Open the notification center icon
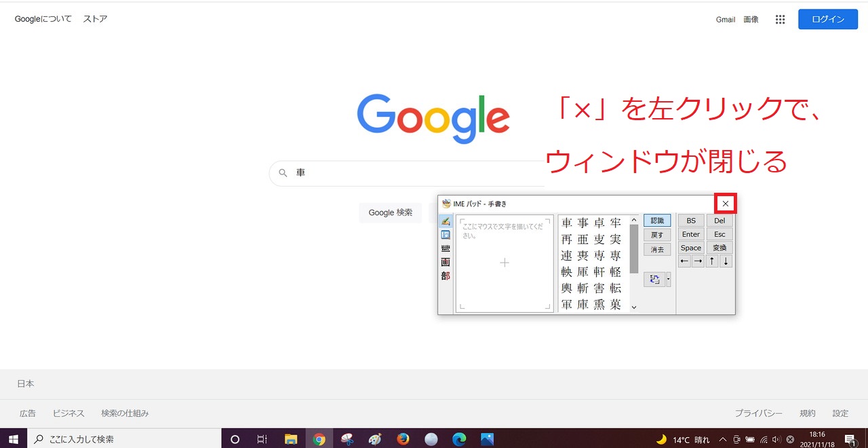Viewport: 868px width, 448px height. click(x=850, y=439)
